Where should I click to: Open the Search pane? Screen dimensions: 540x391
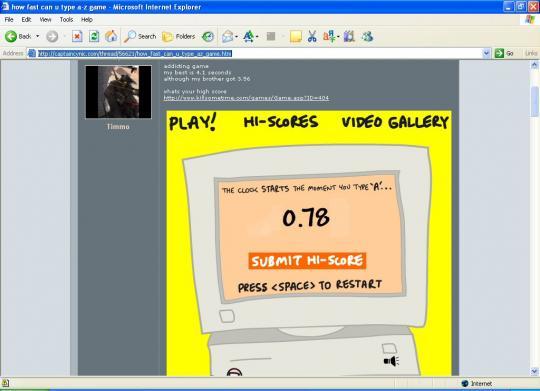pos(140,37)
